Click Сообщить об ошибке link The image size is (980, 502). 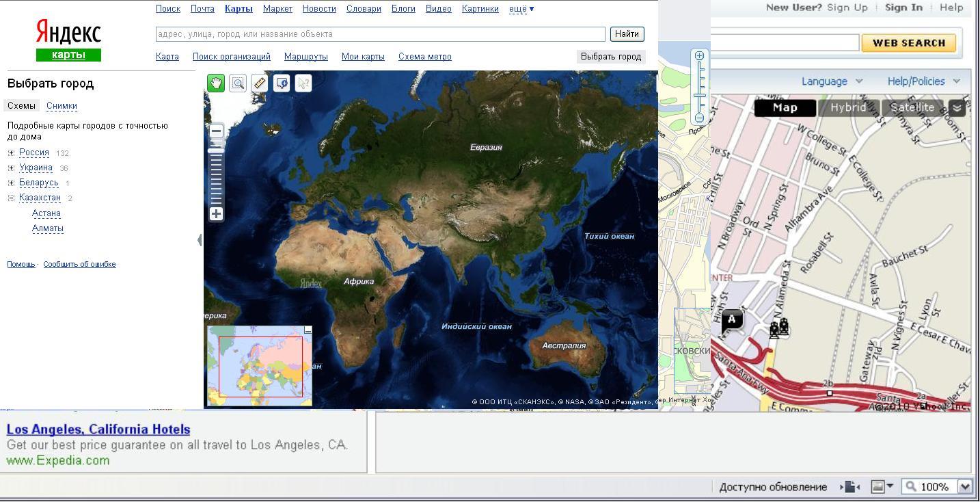[79, 264]
